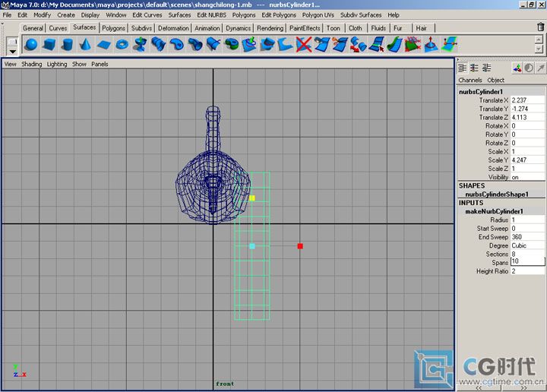The image size is (547, 392).
Task: Click the red X Untrim shelf icon
Action: tap(303, 45)
